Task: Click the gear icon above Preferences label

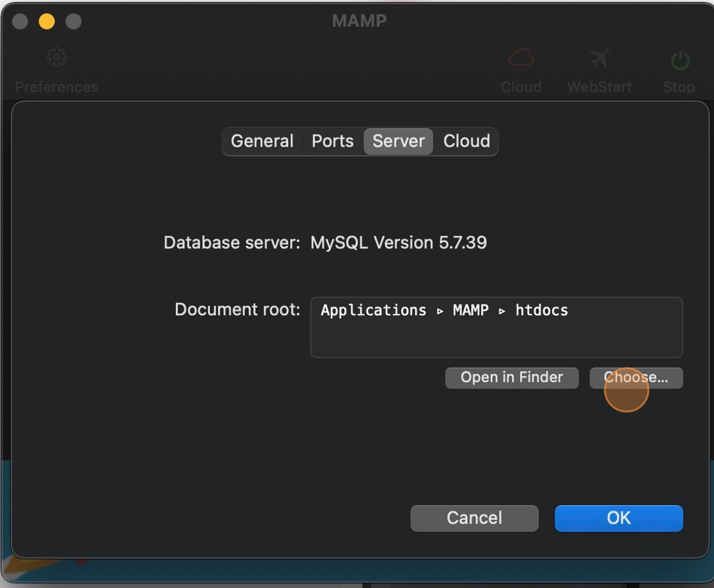Action: 56,57
